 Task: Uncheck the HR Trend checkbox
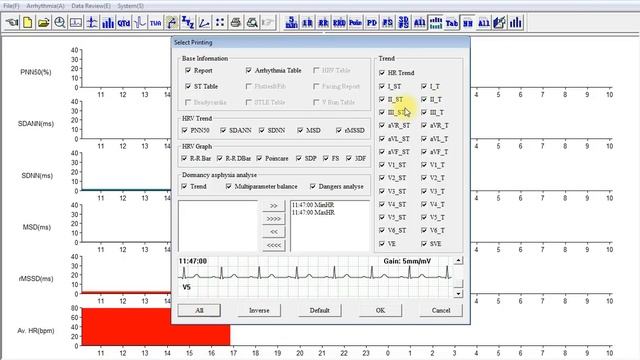pos(382,73)
